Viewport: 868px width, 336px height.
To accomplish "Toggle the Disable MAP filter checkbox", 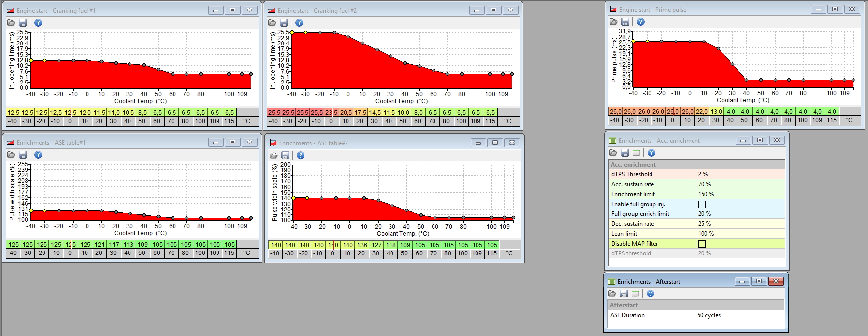I will click(702, 244).
